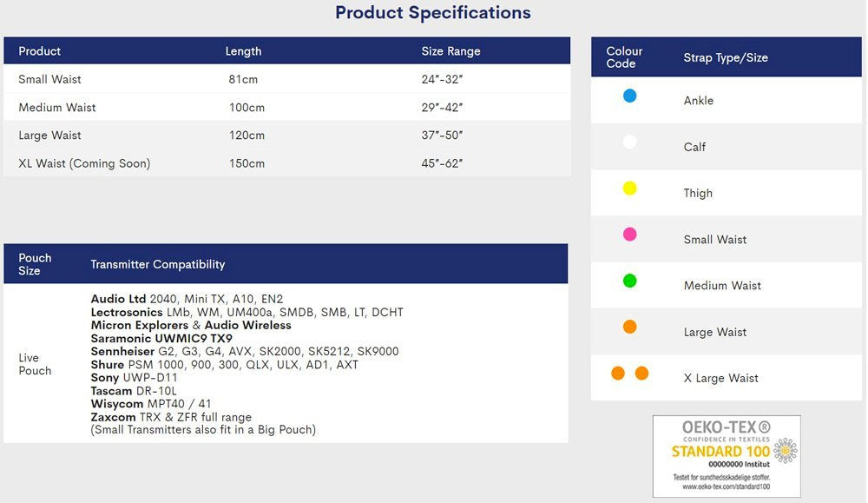The height and width of the screenshot is (503, 868).
Task: Click the Transmitter Compatibility header
Action: [x=158, y=264]
